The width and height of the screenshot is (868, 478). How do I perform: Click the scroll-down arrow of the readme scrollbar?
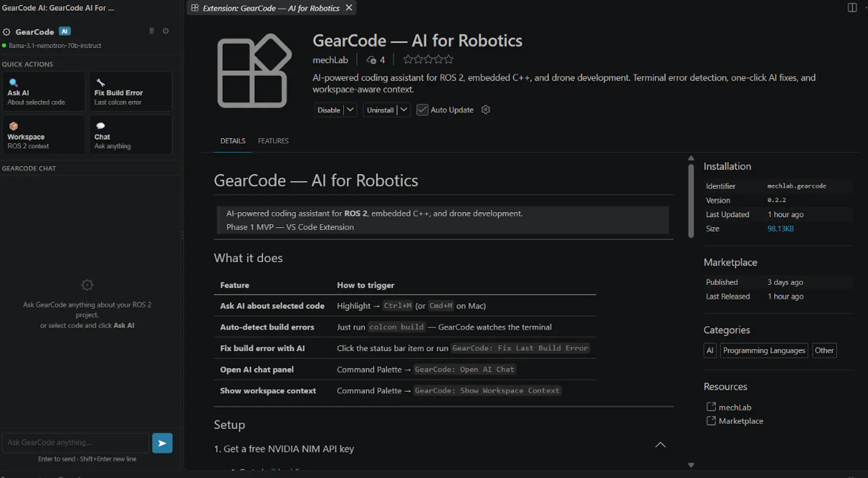691,465
